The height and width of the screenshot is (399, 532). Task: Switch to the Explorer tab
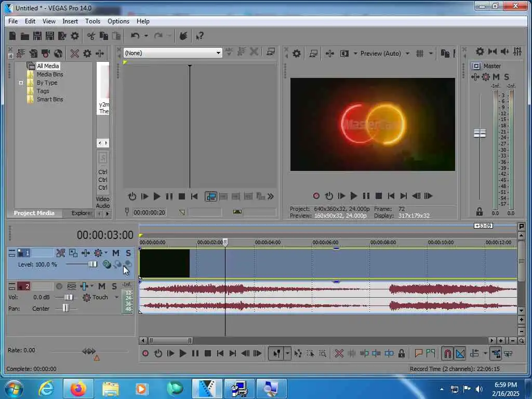[81, 213]
